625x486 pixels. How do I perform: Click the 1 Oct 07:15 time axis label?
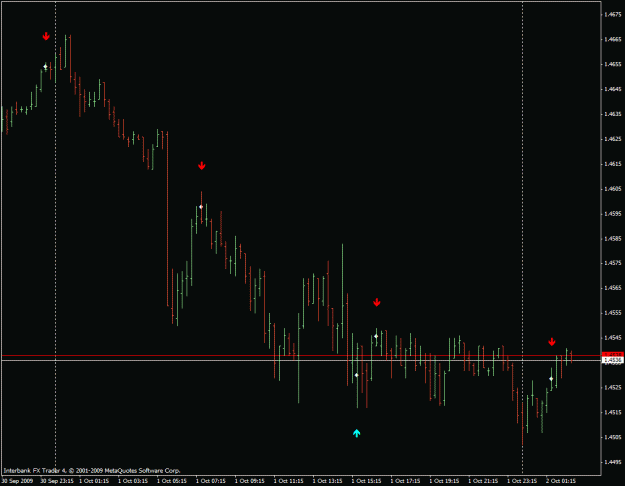tap(211, 481)
